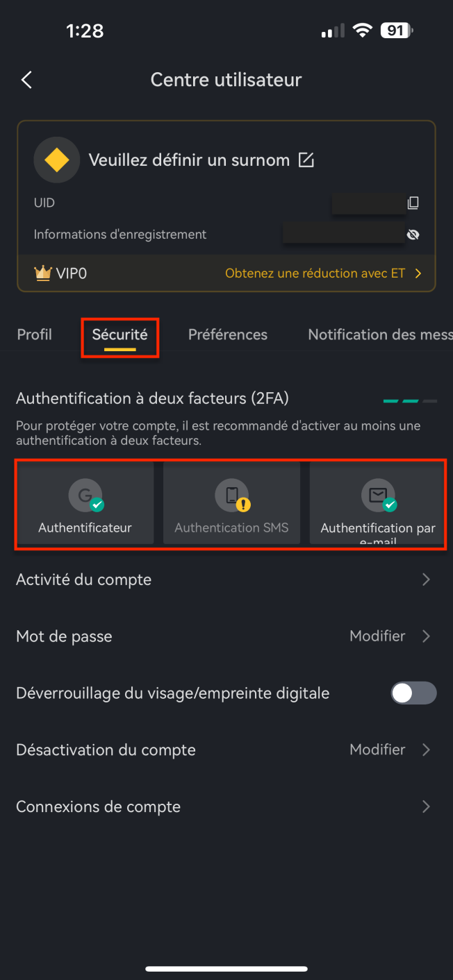Open SMS authentication setup

[x=231, y=503]
